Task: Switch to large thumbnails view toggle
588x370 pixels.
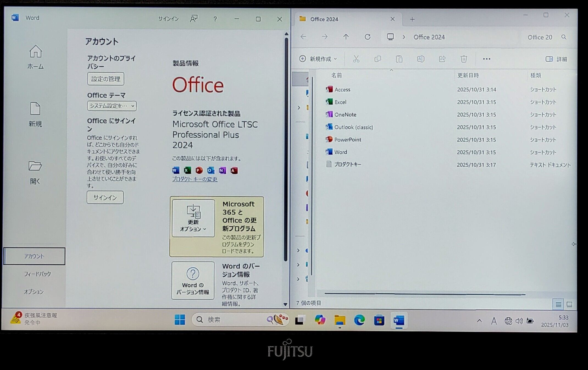Action: pos(569,304)
